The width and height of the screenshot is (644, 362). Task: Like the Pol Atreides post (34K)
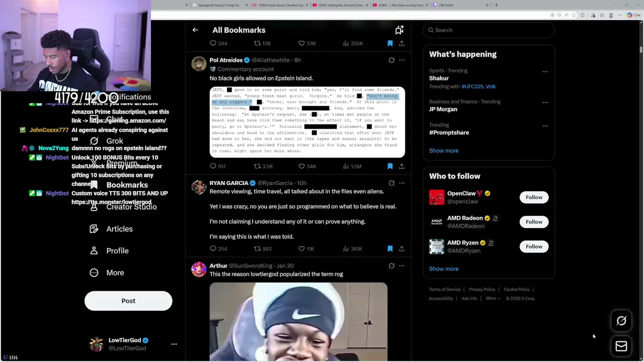(307, 166)
